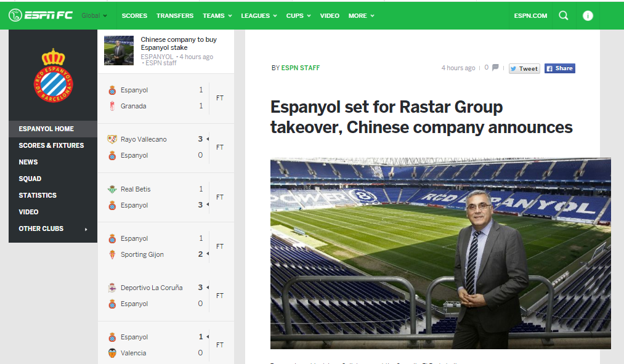This screenshot has width=624, height=364.
Task: Click the Deportivo La Coruña team name
Action: click(x=152, y=288)
